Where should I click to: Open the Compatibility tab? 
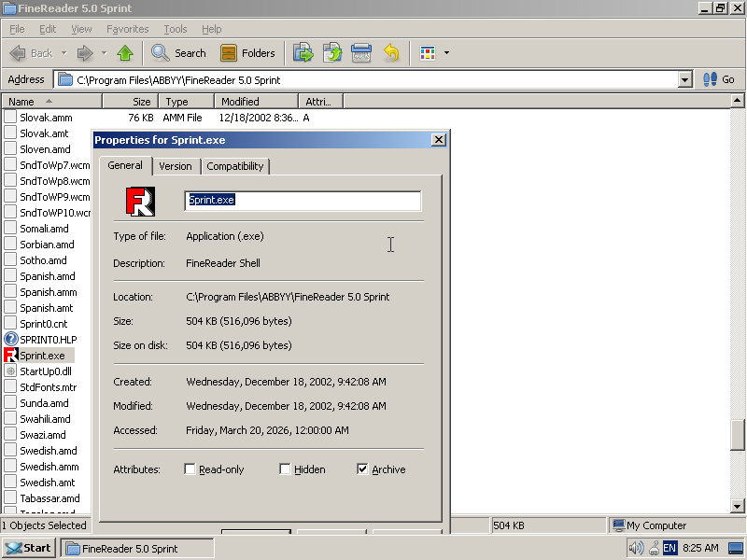[235, 166]
